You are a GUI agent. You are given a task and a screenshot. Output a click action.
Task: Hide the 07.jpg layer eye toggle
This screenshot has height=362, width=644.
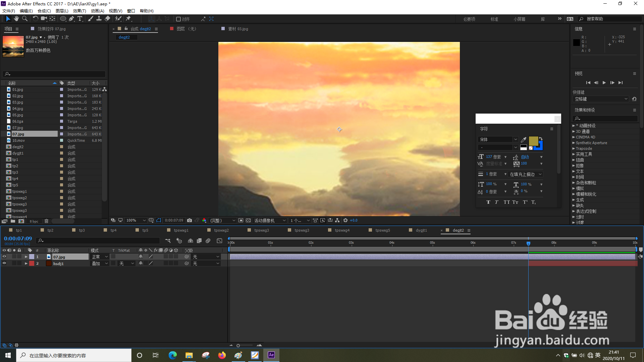click(4, 257)
